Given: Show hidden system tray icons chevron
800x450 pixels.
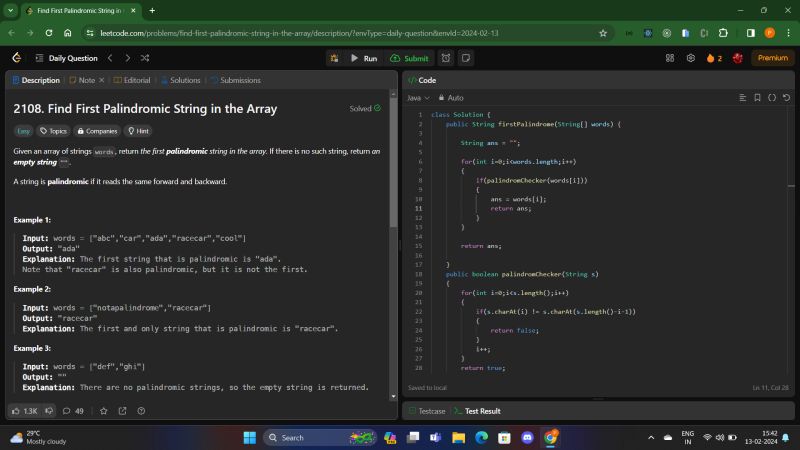Looking at the screenshot, I should 651,438.
